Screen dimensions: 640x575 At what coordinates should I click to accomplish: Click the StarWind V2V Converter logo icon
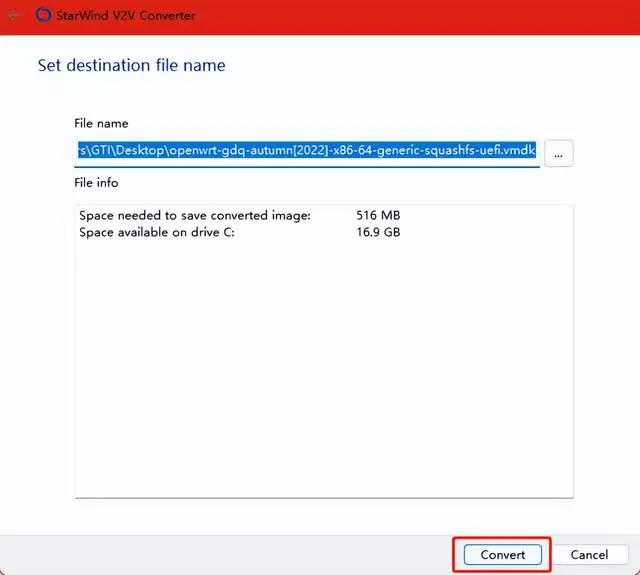pos(43,15)
